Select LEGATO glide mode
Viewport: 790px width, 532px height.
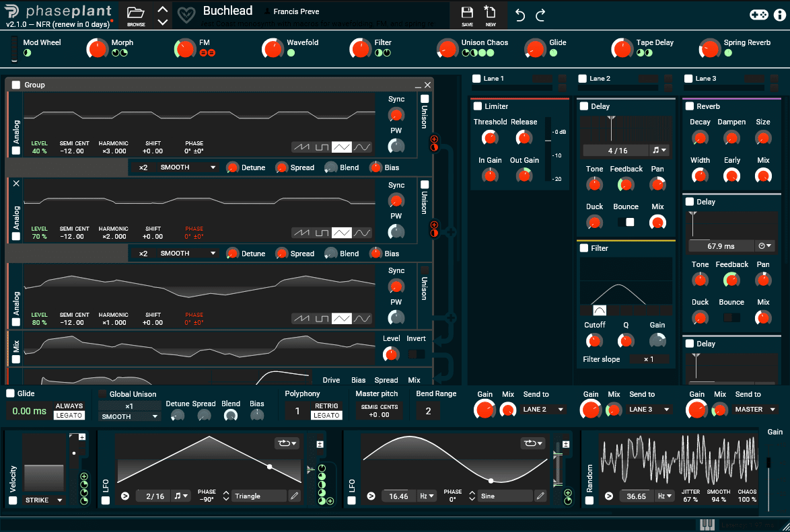coord(69,416)
